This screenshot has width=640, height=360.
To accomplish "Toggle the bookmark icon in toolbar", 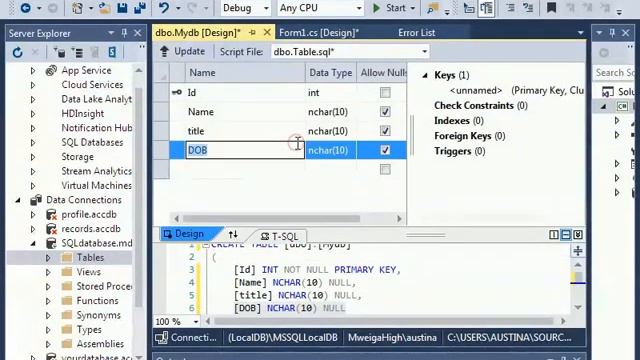I will [x=551, y=8].
